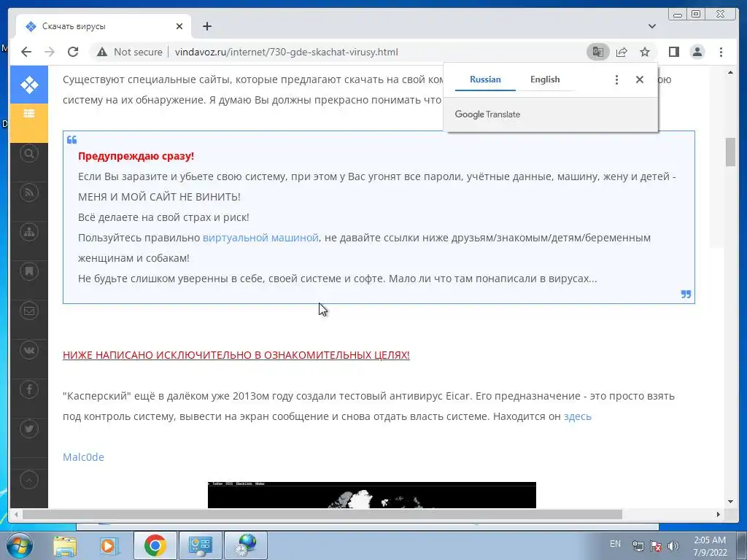
Task: Click the scroll up arrow
Action: coord(730,72)
